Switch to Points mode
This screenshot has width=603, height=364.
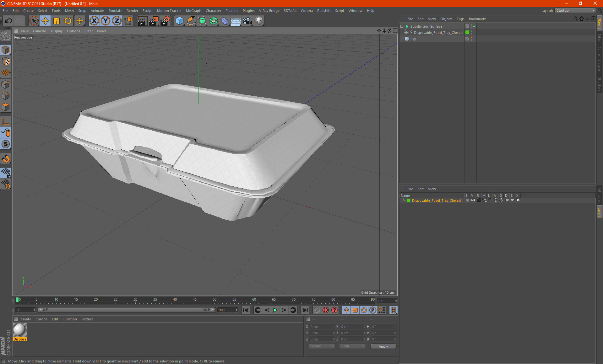click(6, 84)
